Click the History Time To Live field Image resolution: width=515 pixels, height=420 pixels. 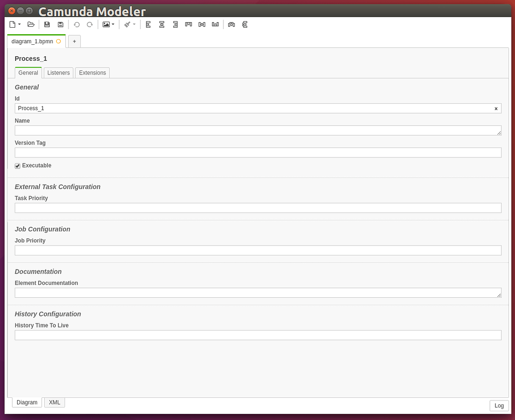tap(258, 335)
